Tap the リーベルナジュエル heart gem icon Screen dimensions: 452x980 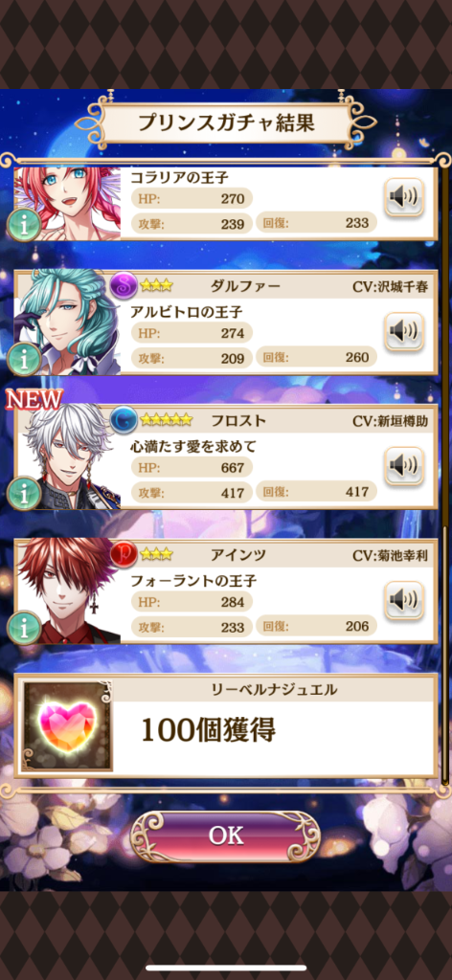(x=68, y=725)
